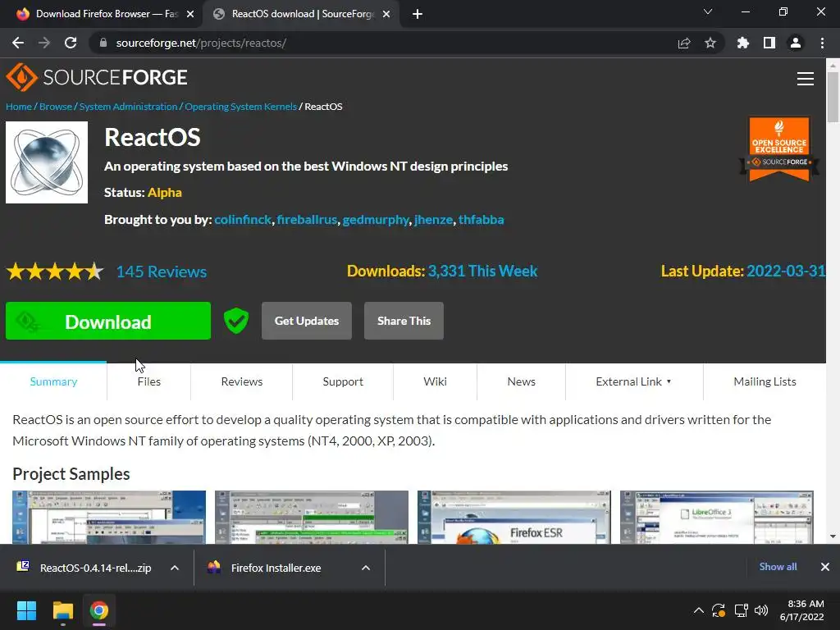Click the Chrome taskbar icon
Viewport: 840px width, 630px height.
pos(99,610)
